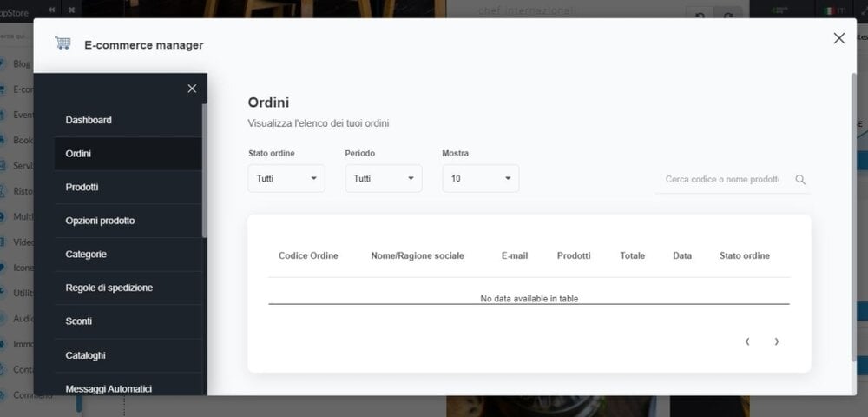Open Dashboard in the sidebar menu
This screenshot has height=417, width=868.
(89, 120)
